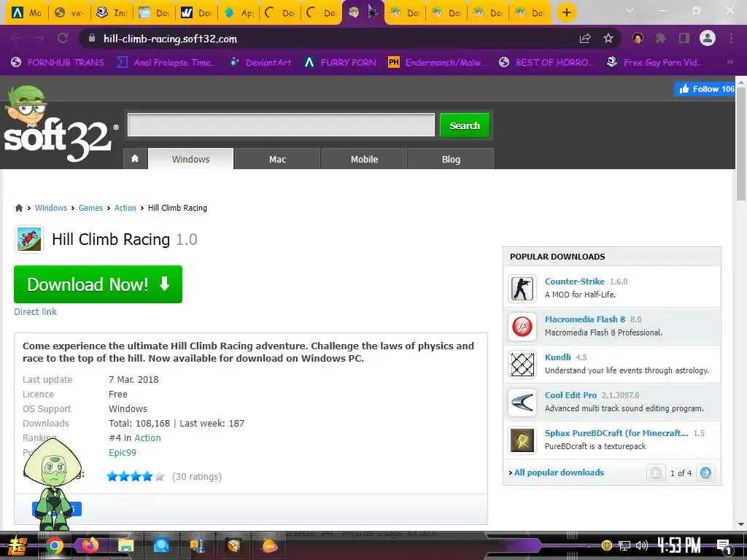The width and height of the screenshot is (747, 560).
Task: Click the address bar URL
Action: click(170, 39)
